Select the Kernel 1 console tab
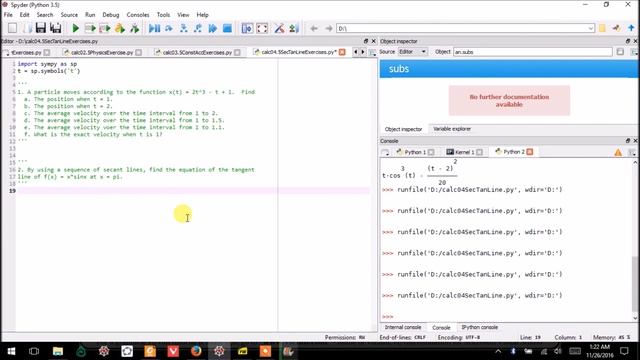This screenshot has width=640, height=360. pyautogui.click(x=464, y=152)
